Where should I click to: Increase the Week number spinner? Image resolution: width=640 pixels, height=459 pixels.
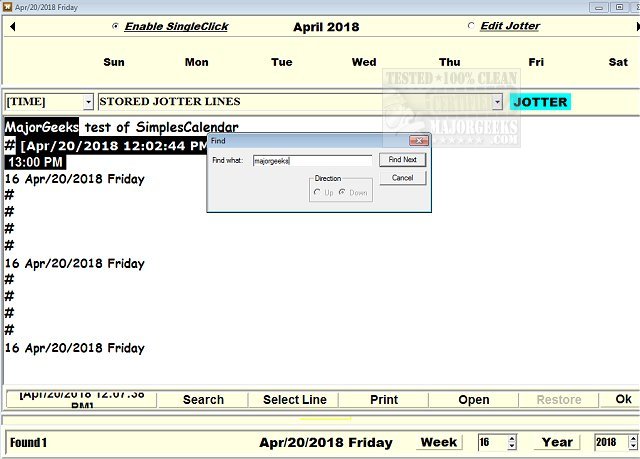click(x=512, y=438)
